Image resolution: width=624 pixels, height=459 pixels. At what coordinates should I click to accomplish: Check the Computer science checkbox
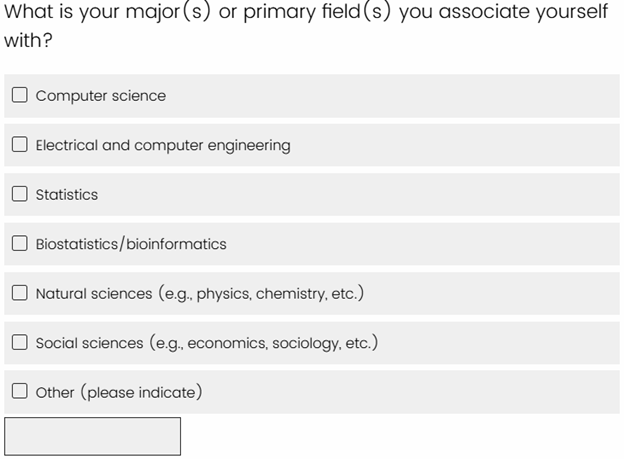click(20, 96)
